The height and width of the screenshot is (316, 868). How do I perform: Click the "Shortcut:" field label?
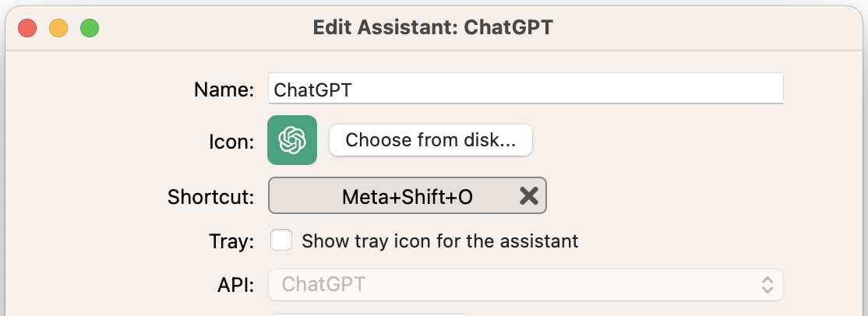211,196
